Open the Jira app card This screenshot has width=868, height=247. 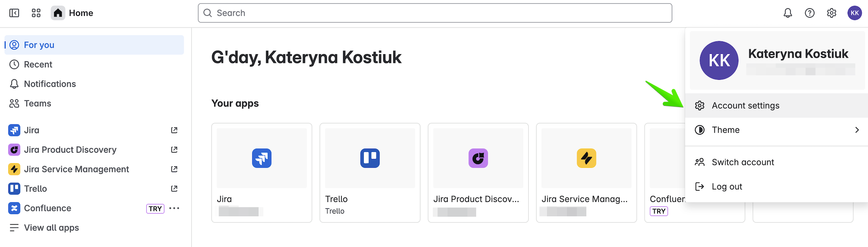(x=262, y=173)
